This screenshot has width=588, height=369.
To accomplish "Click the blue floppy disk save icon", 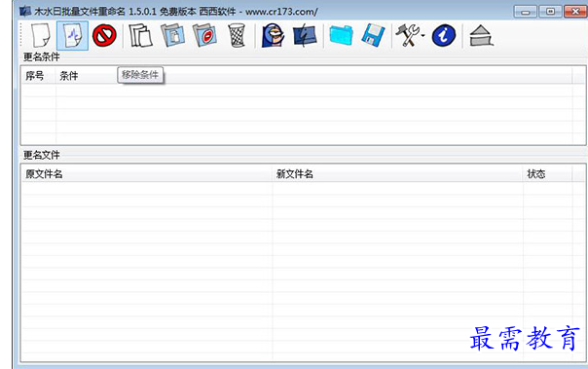I will click(x=373, y=36).
